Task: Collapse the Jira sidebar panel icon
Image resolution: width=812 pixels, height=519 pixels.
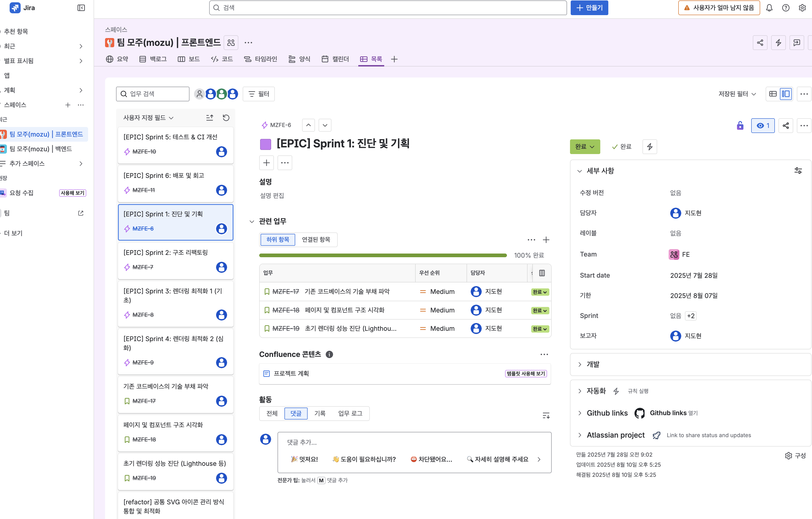Action: pyautogui.click(x=81, y=8)
